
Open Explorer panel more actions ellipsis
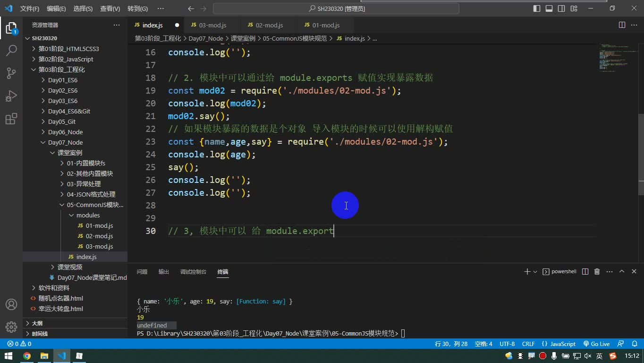coord(117,25)
